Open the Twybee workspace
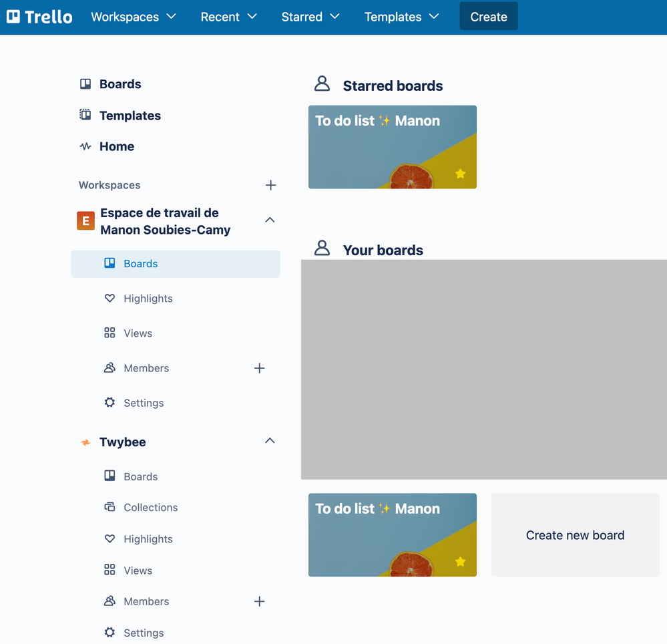This screenshot has width=667, height=644. point(122,442)
